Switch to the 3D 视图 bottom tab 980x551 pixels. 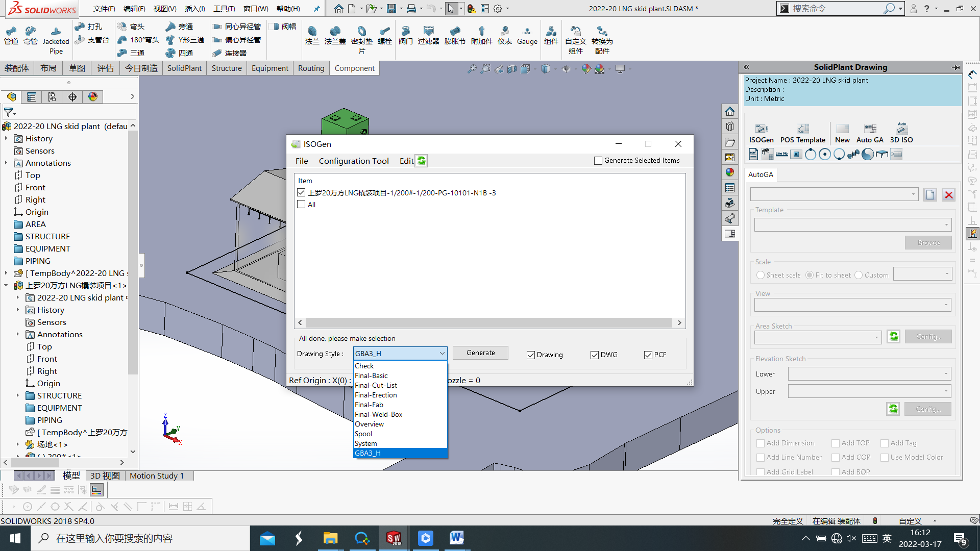coord(105,475)
